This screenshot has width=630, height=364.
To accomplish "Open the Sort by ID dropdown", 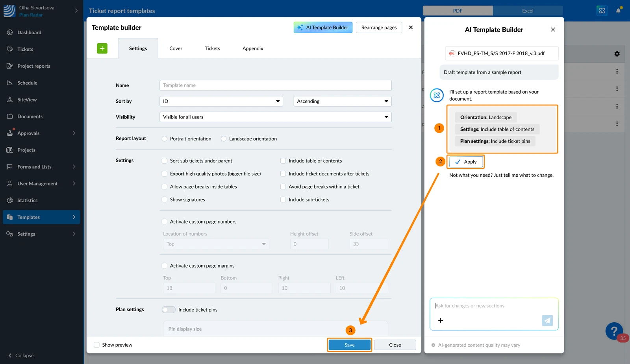I will coord(221,101).
